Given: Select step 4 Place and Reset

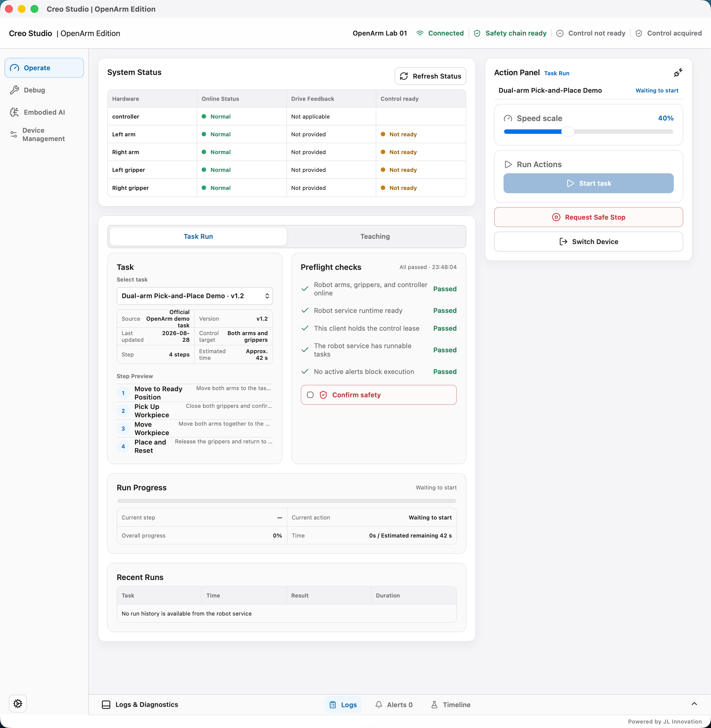Looking at the screenshot, I should (195, 446).
